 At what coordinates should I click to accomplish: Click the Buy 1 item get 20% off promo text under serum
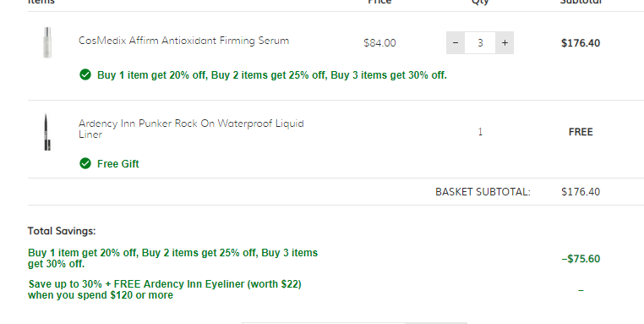click(x=272, y=75)
